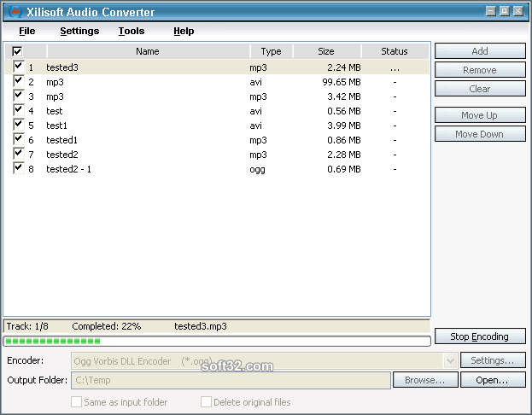Screen dimensions: 532x415
Task: Click the Xilisoft app icon in title bar
Action: click(x=15, y=12)
